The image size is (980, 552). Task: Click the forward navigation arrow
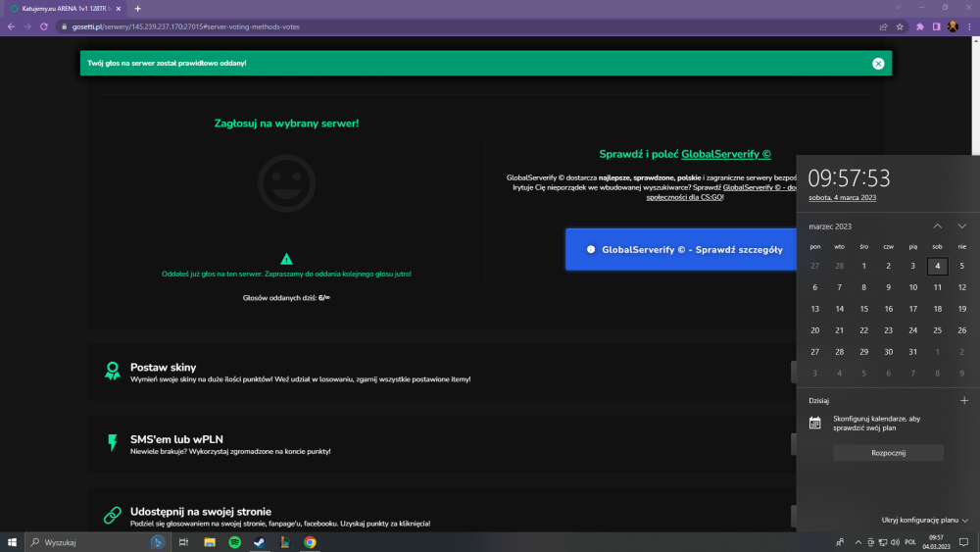27,26
